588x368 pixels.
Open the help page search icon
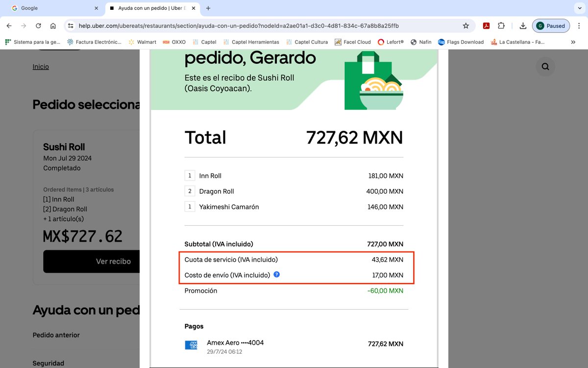coord(545,67)
